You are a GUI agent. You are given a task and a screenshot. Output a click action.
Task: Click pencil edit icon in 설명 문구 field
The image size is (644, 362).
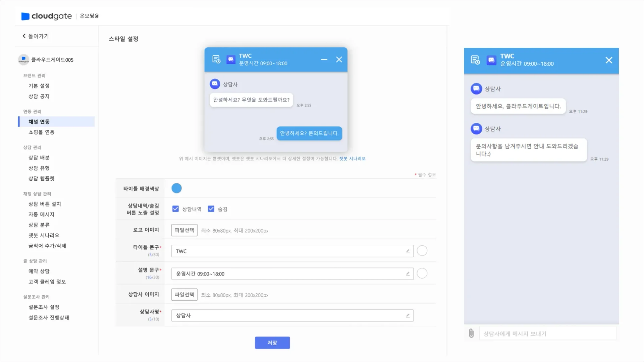click(408, 274)
